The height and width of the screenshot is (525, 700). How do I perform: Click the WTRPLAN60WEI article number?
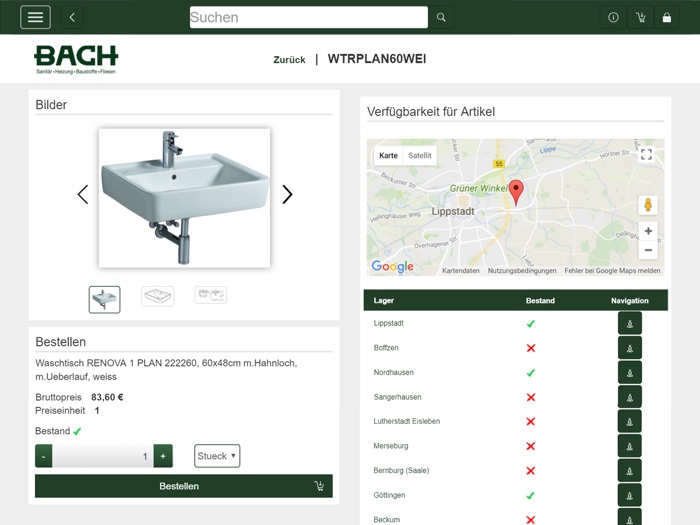click(x=377, y=59)
